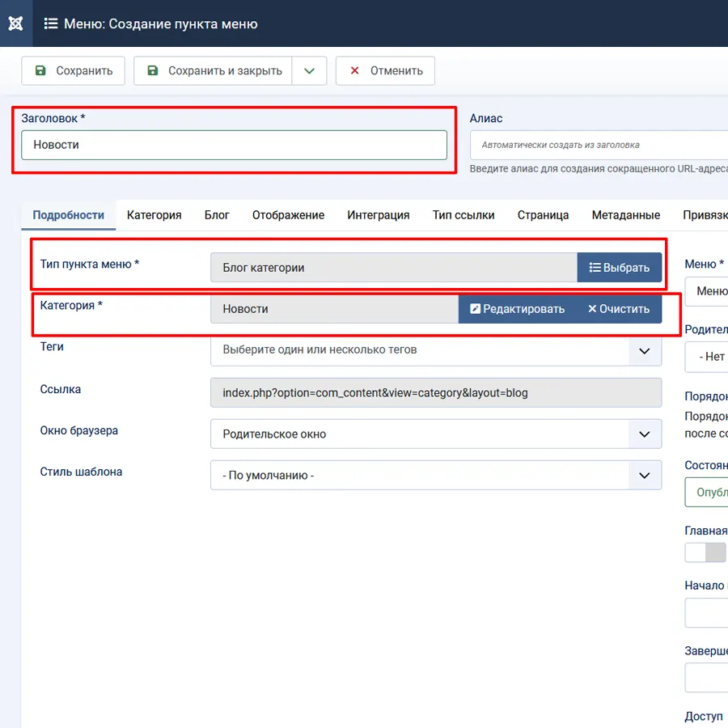Click the Сохранить button
Image resolution: width=728 pixels, height=728 pixels.
pyautogui.click(x=73, y=70)
